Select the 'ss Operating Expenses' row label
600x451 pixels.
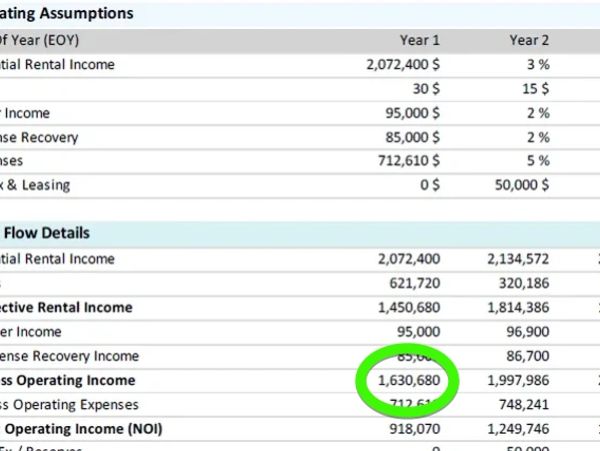click(69, 405)
